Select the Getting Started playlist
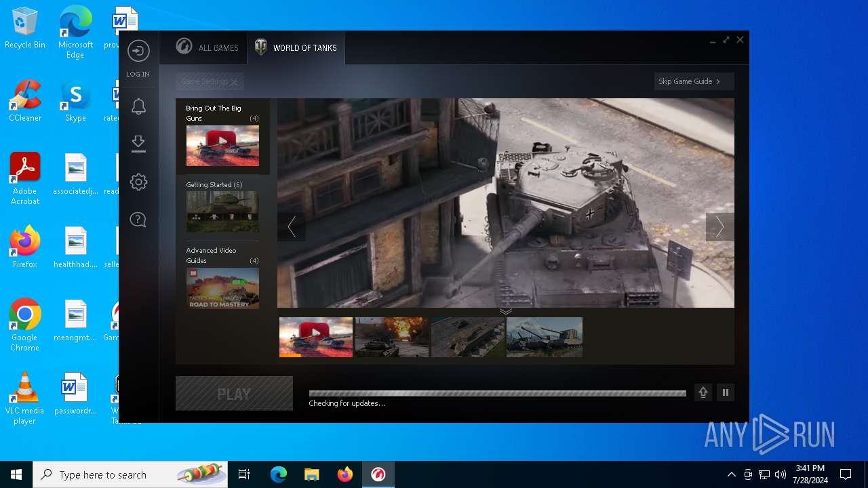The height and width of the screenshot is (488, 868). pos(222,206)
